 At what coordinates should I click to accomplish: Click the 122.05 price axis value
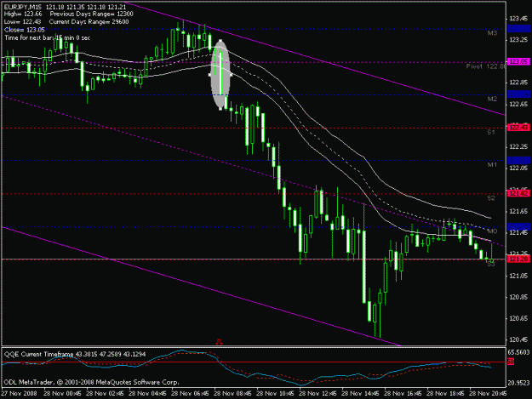[x=518, y=168]
